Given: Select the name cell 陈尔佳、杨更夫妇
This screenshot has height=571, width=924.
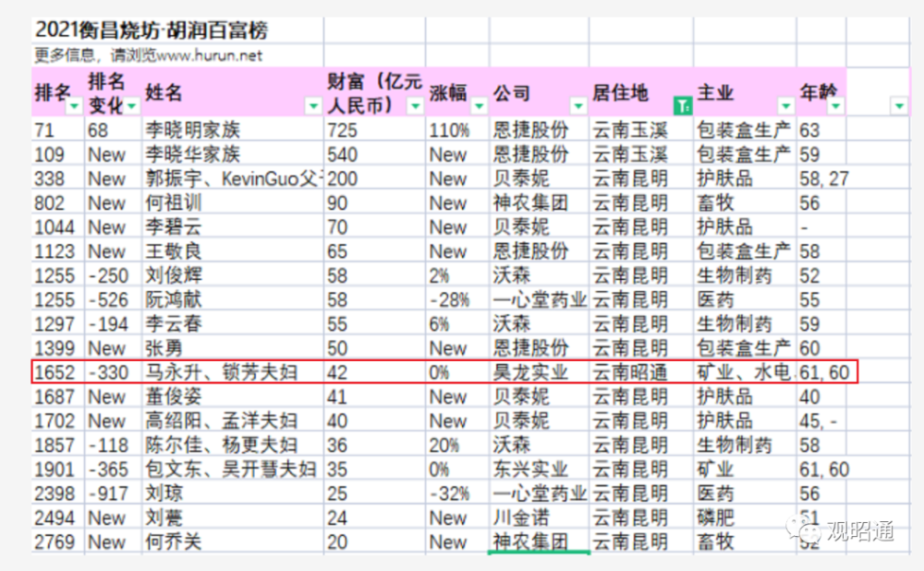Looking at the screenshot, I should pyautogui.click(x=233, y=445).
